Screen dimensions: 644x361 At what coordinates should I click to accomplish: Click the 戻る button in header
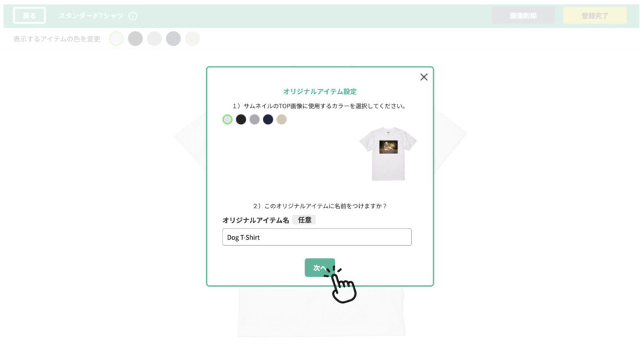click(x=30, y=16)
